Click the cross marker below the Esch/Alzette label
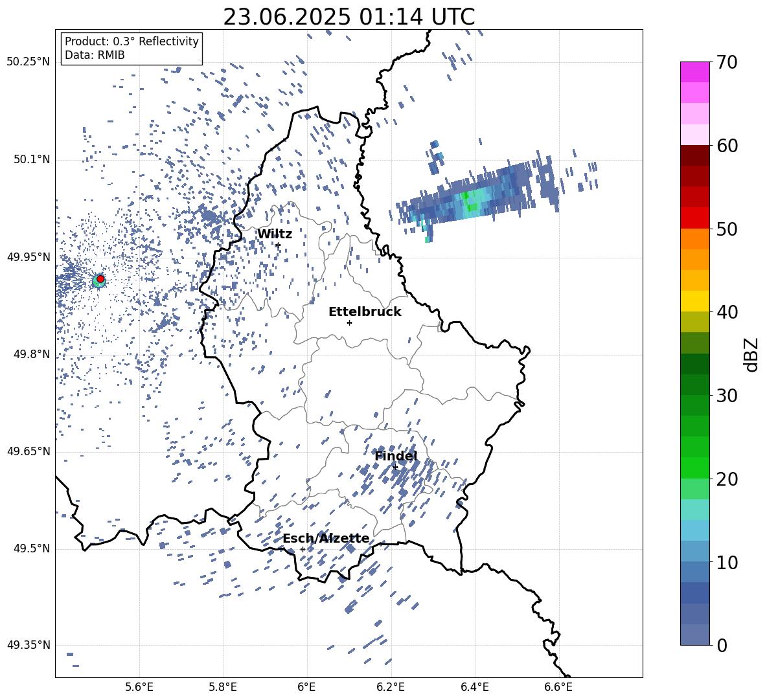The width and height of the screenshot is (767, 700). coord(303,549)
